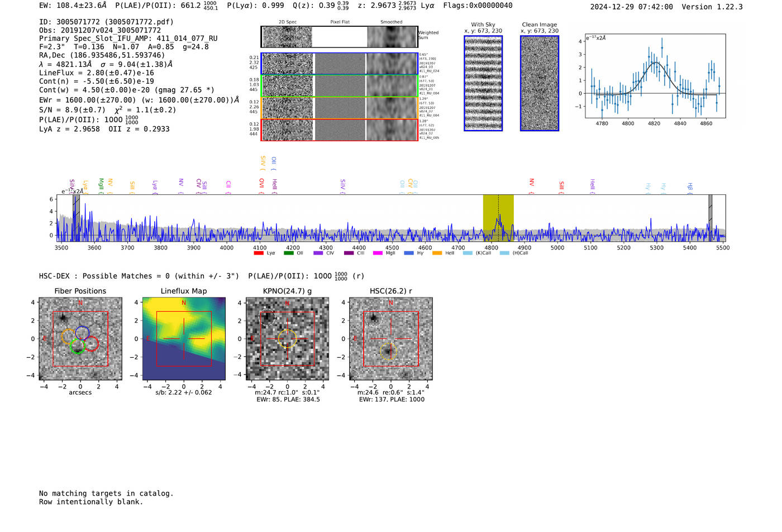Screen dimensions: 782x532
Task: Select the green-bordered fiber spectrum row
Action: click(339, 86)
